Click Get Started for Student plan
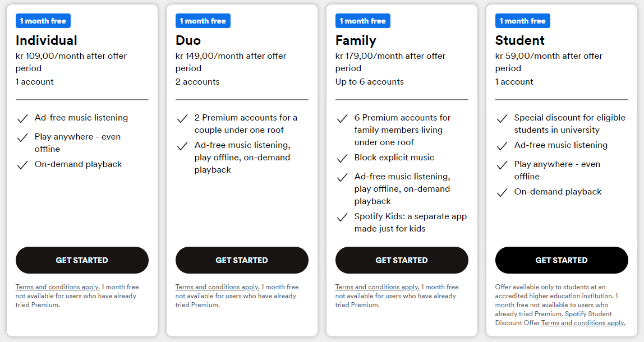This screenshot has height=342, width=644. [562, 260]
